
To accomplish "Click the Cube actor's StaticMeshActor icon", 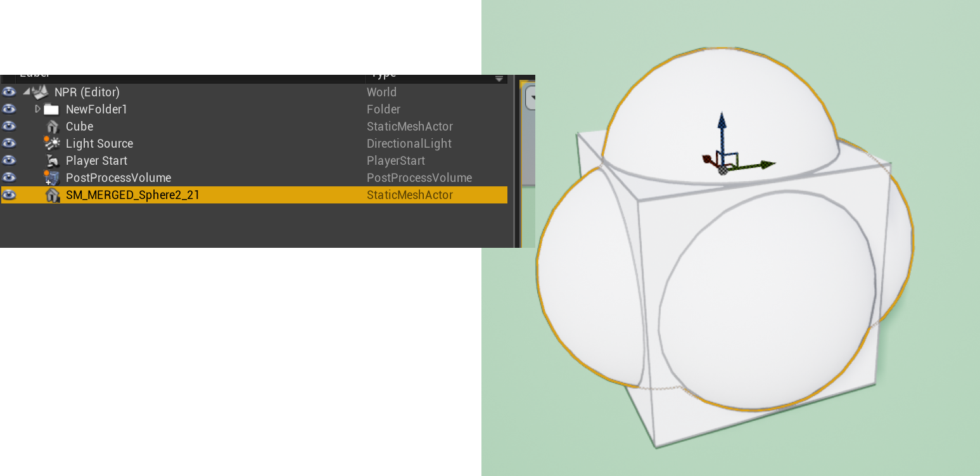I will point(53,126).
